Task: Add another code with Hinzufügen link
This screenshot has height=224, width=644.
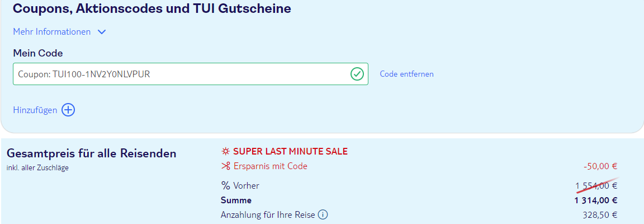Action: (35, 110)
